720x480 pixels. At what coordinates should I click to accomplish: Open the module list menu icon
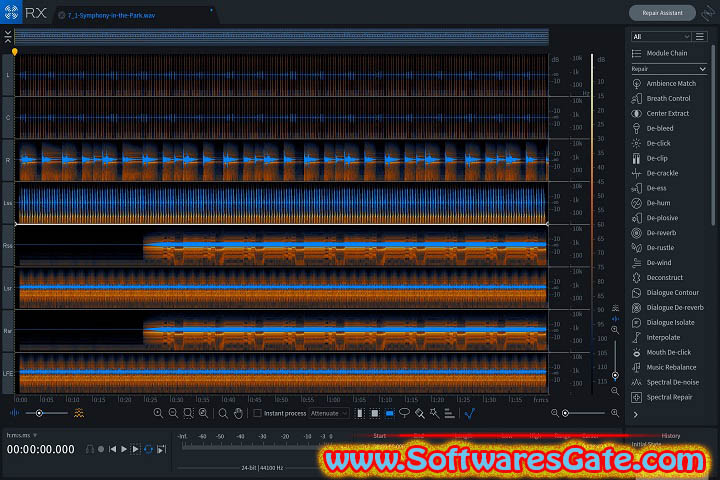pos(700,36)
